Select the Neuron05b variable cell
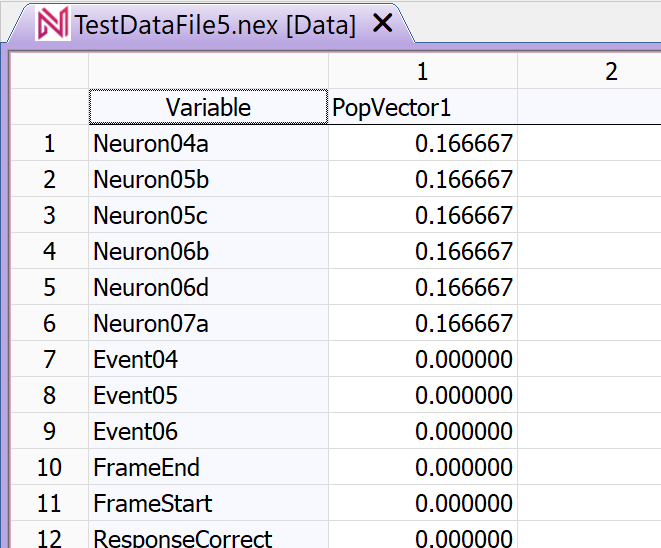The image size is (661, 548). [x=208, y=179]
